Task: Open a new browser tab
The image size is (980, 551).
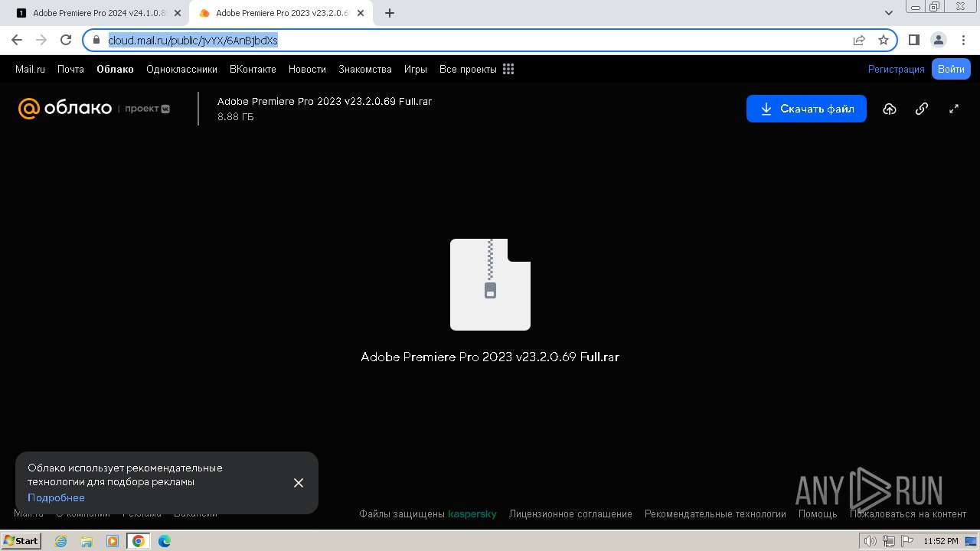Action: tap(390, 13)
